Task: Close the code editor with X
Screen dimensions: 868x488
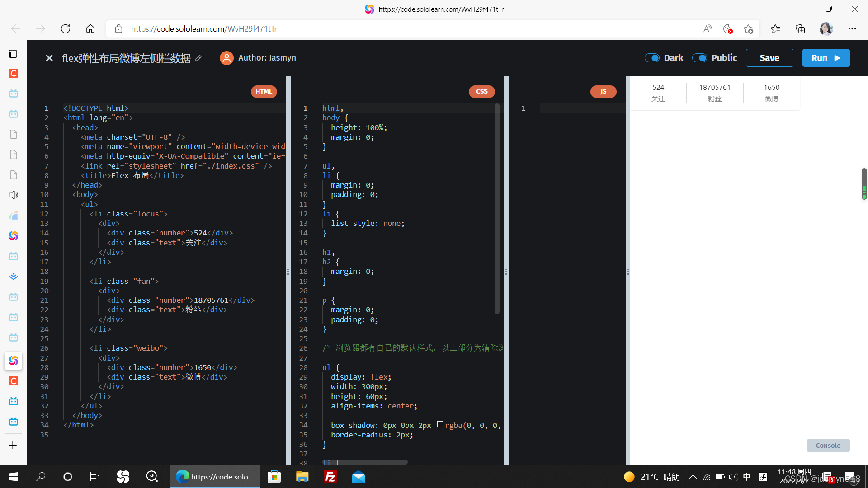Action: click(49, 58)
